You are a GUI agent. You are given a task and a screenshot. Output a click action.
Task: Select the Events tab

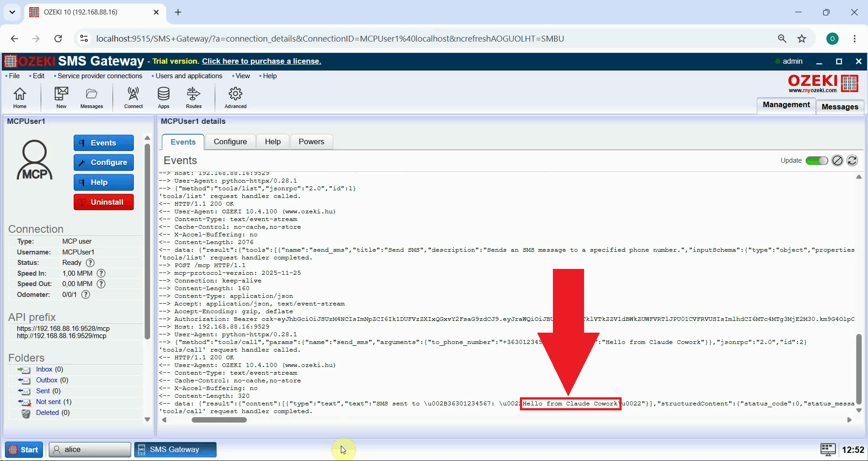coord(183,142)
